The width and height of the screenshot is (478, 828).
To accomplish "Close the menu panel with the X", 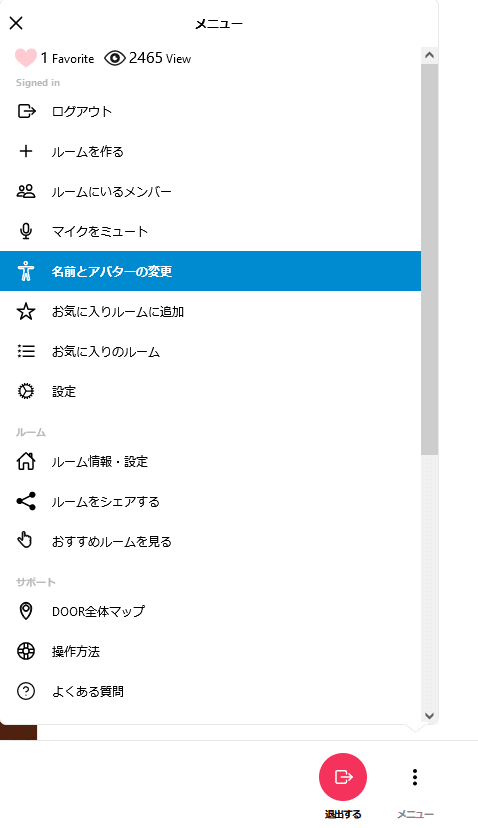I will coord(16,23).
